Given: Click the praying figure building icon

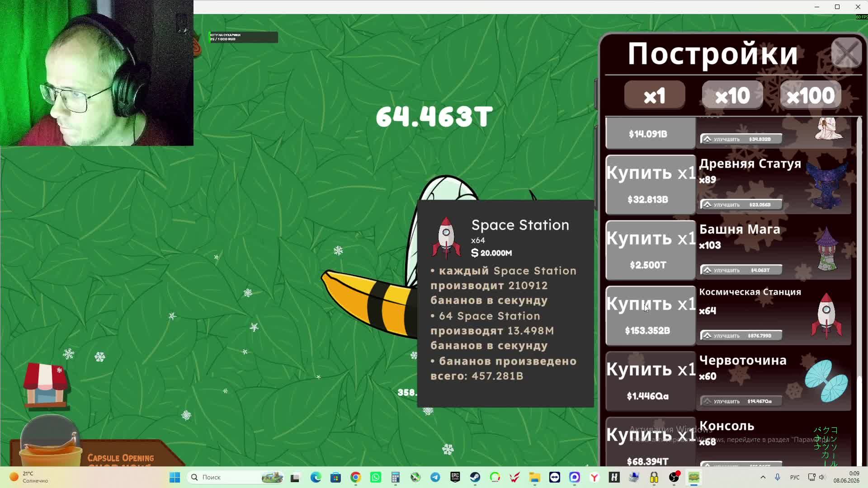Looking at the screenshot, I should (x=829, y=129).
